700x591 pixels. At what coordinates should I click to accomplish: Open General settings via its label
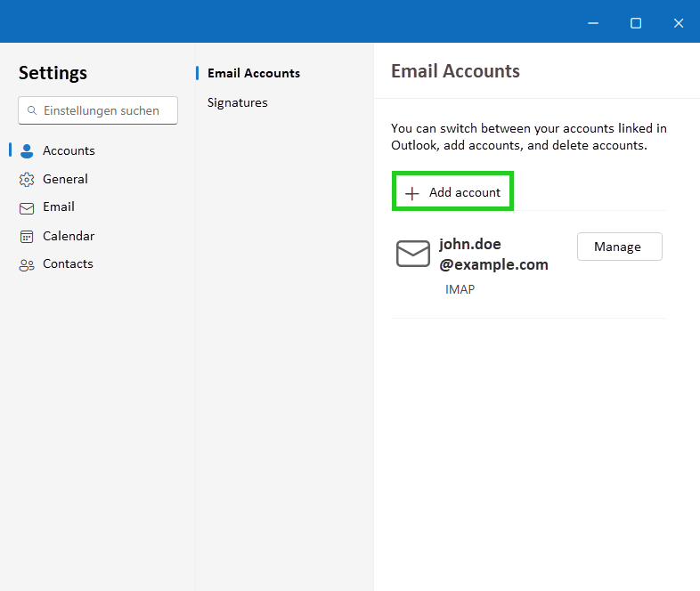point(65,179)
